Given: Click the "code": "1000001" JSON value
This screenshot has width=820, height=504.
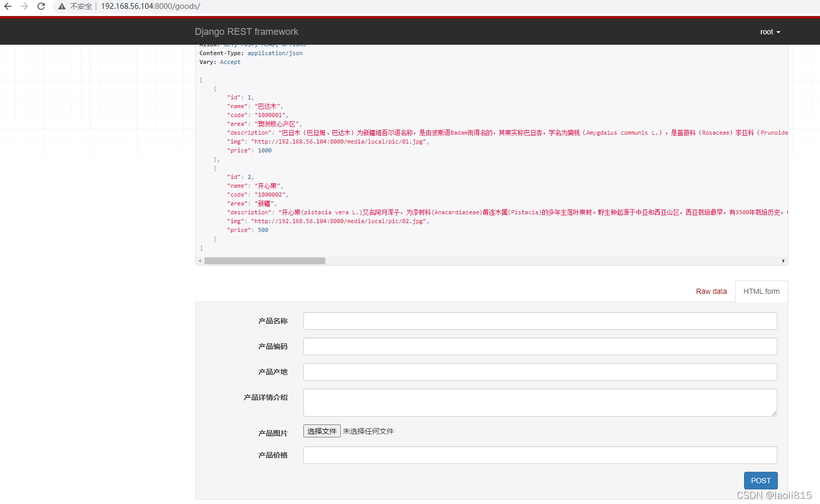Looking at the screenshot, I should pyautogui.click(x=271, y=115).
